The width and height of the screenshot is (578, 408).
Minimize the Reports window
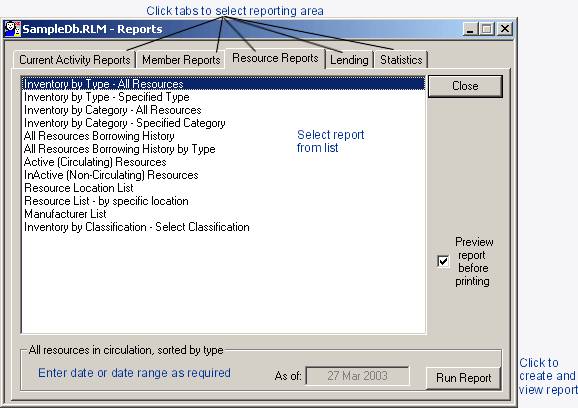point(470,29)
